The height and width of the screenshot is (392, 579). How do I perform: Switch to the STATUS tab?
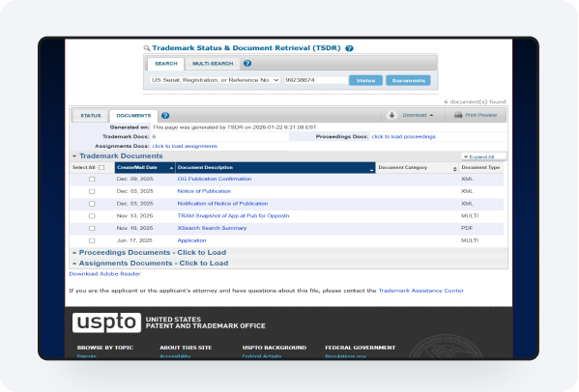click(x=91, y=116)
